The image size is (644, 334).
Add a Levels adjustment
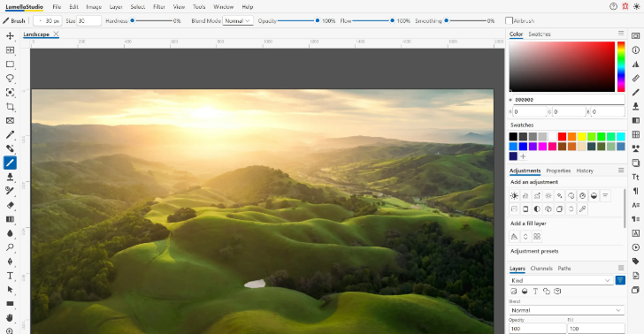525,196
